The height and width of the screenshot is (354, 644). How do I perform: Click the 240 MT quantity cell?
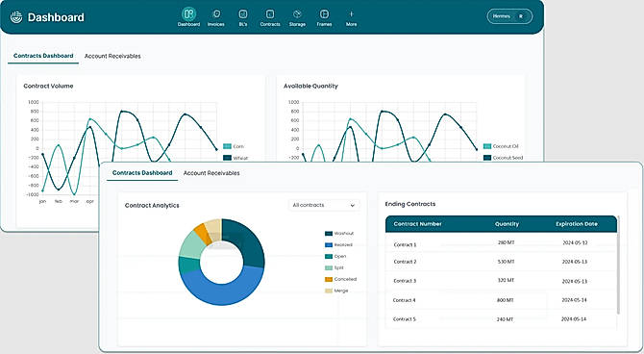[x=506, y=319]
